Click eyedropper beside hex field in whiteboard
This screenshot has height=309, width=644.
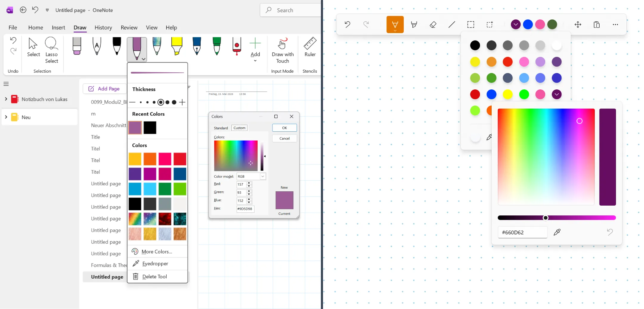click(557, 232)
